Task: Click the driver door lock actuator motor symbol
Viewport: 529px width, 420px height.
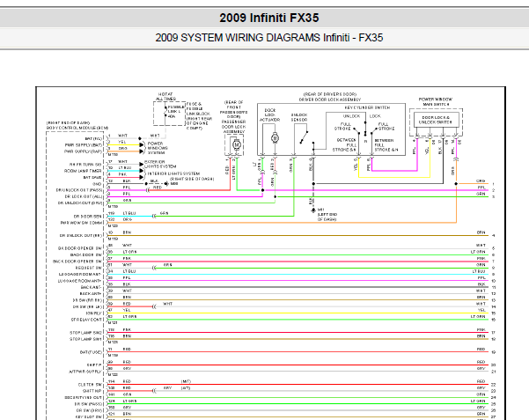Action: coord(275,137)
